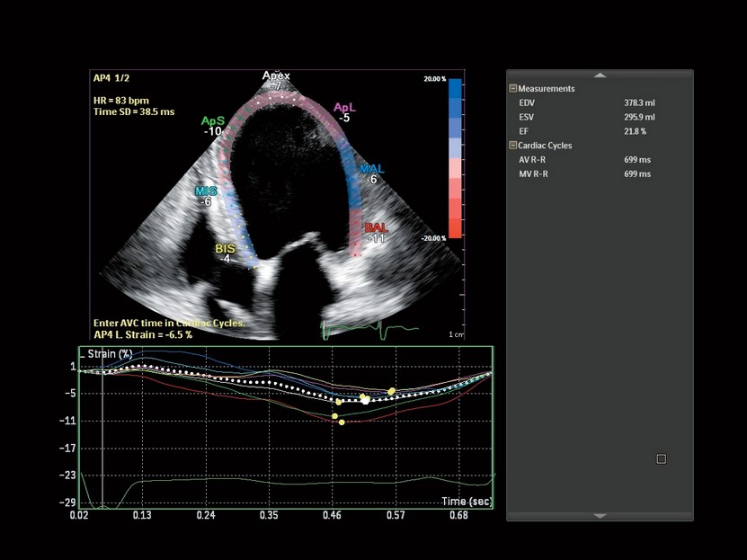Click the up arrow atop the measurements panel
747x560 pixels.
pos(600,75)
